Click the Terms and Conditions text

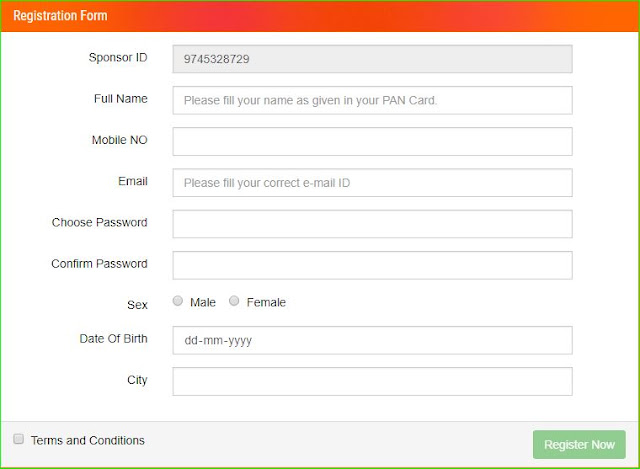pyautogui.click(x=88, y=440)
